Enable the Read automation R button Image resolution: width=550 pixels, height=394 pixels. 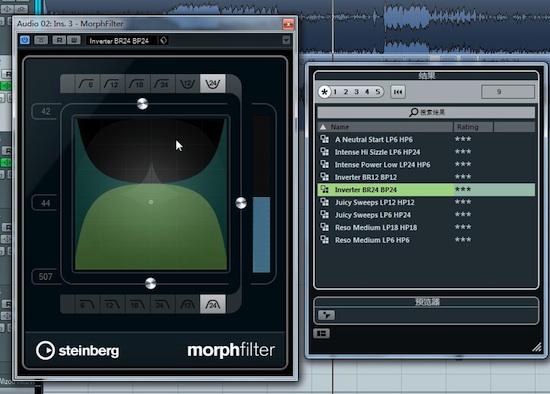59,40
